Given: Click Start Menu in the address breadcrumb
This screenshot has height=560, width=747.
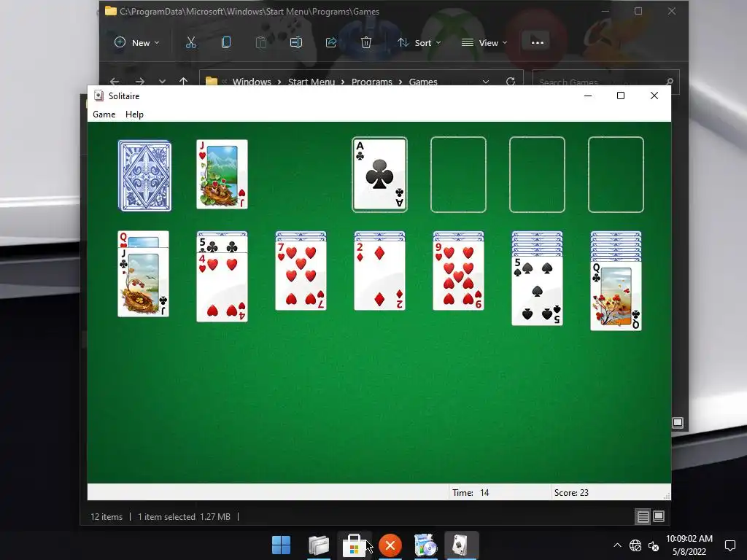Looking at the screenshot, I should pos(311,82).
